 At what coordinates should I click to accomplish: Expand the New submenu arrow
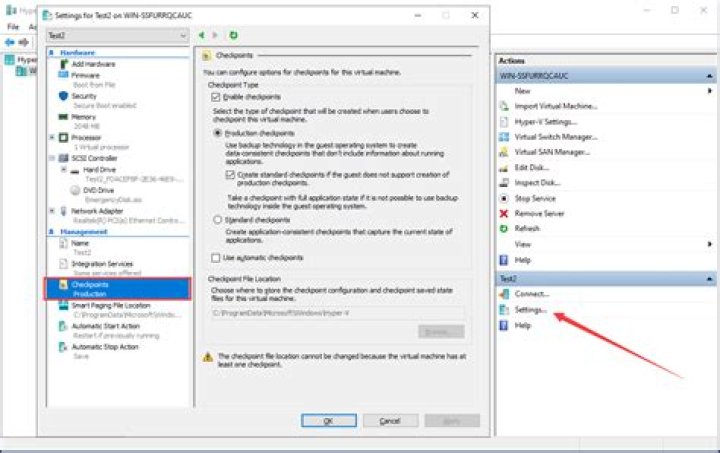[710, 91]
